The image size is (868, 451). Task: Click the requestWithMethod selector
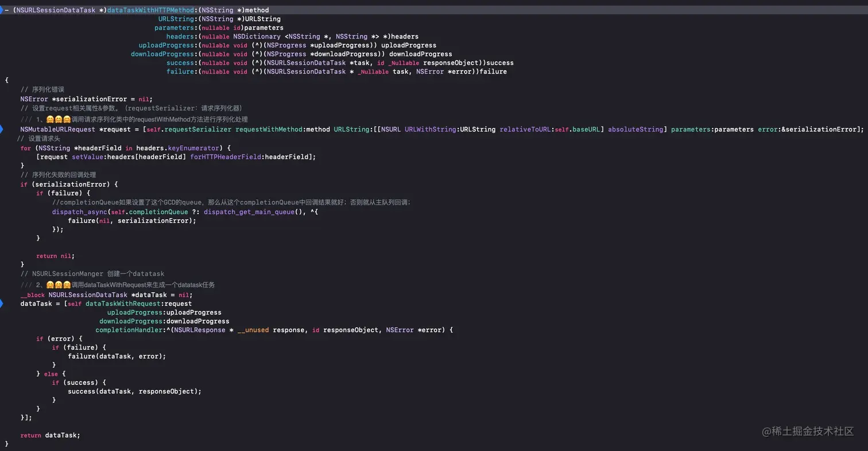[269, 129]
